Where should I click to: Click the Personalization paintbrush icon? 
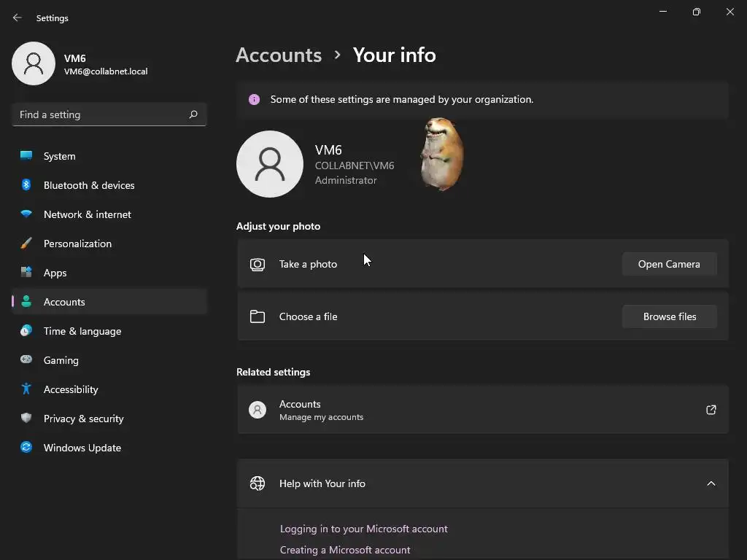(26, 244)
